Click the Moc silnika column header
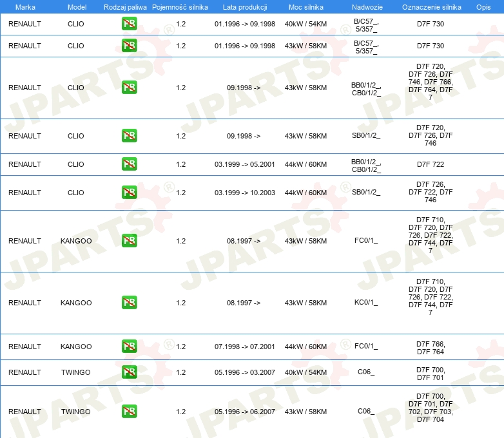 pos(305,7)
